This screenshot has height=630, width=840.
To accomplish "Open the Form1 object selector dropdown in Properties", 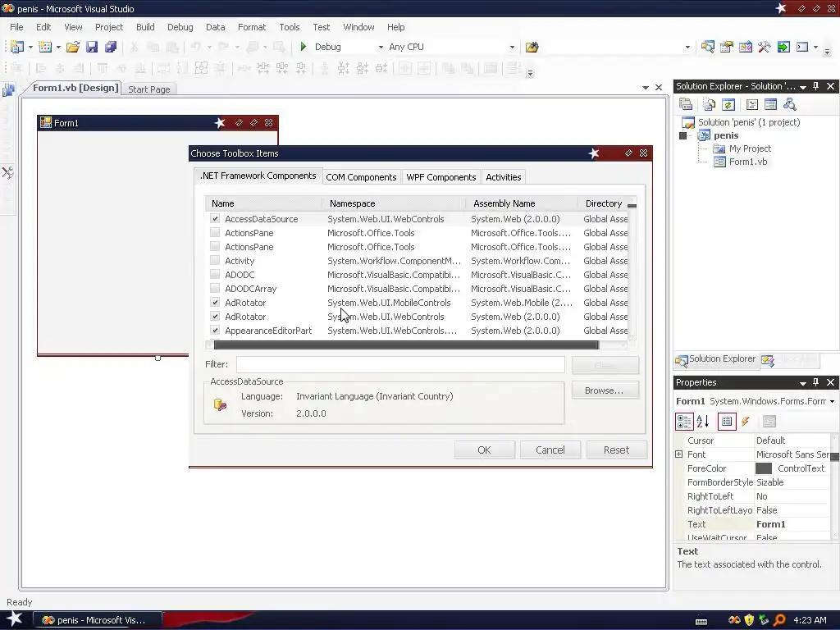I will pyautogui.click(x=832, y=401).
